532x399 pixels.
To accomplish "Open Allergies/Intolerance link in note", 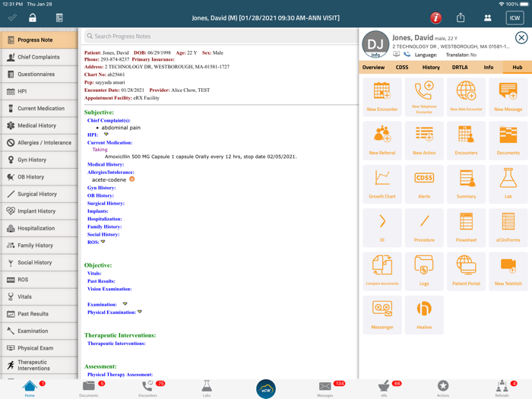I will point(111,173).
